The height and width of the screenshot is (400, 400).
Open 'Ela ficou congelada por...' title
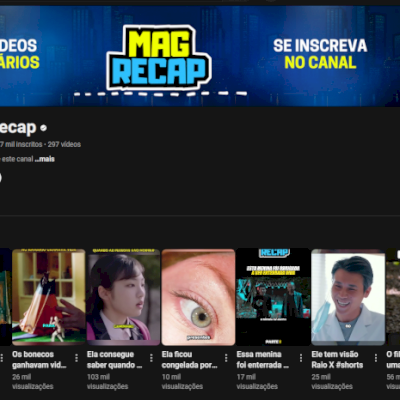189,360
